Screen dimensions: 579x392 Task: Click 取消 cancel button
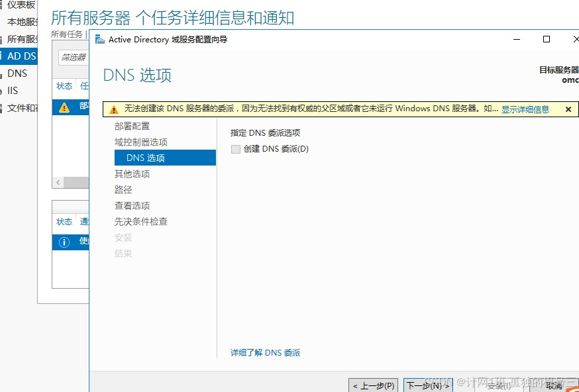[x=554, y=386]
